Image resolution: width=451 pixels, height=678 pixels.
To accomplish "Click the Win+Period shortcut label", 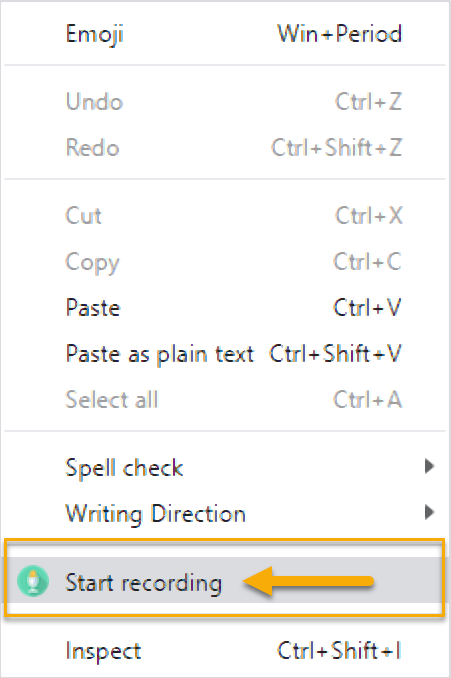I will (x=339, y=34).
